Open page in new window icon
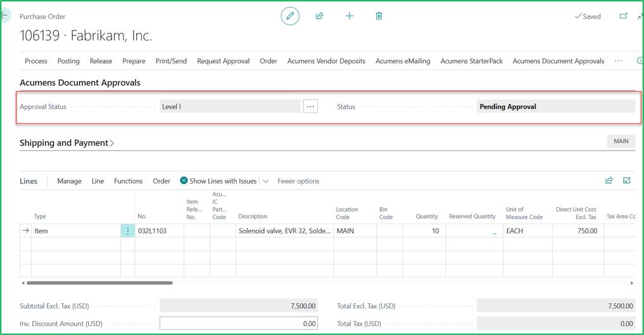Screen dimensions: 644x335 point(623,16)
